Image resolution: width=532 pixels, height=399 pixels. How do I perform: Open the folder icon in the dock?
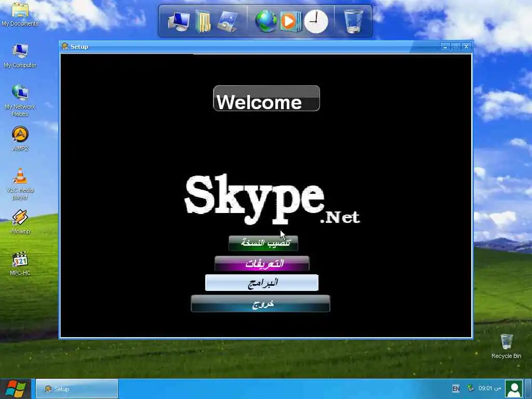coord(203,21)
